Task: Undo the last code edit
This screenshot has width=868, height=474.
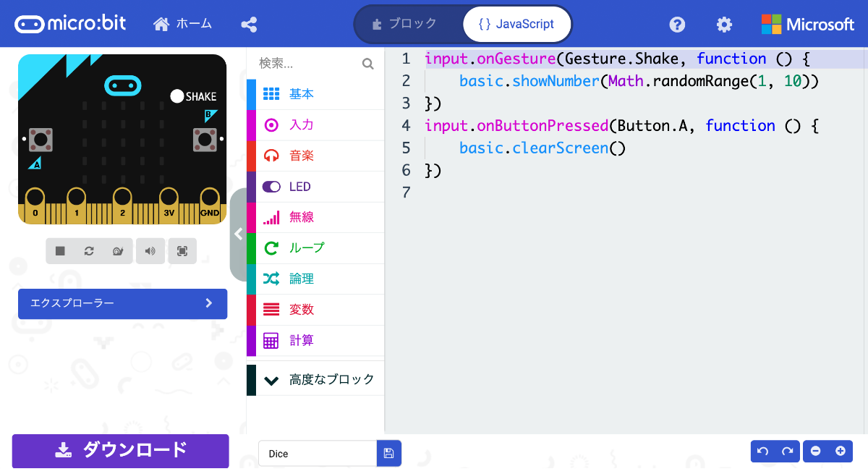Action: [762, 451]
